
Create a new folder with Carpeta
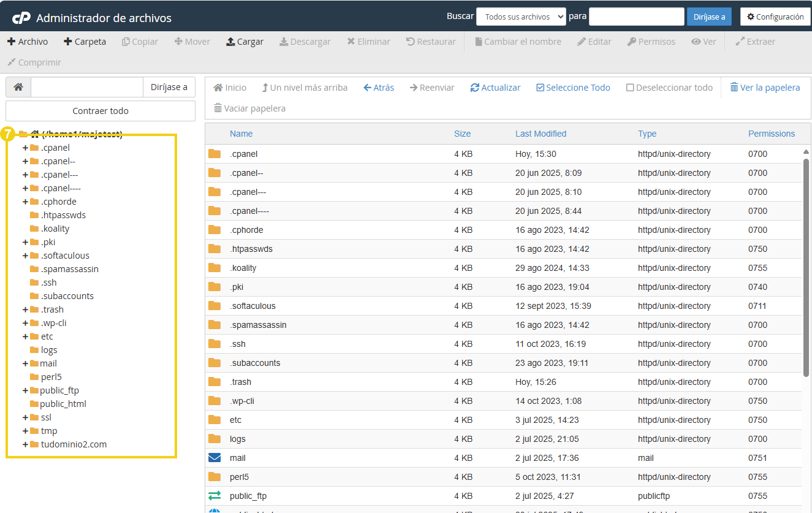tap(85, 42)
